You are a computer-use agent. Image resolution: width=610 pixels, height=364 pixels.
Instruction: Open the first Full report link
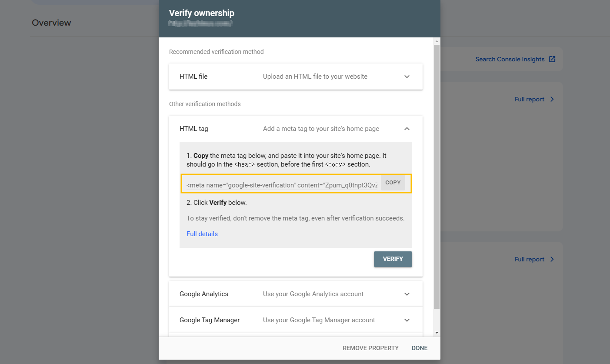(x=530, y=99)
